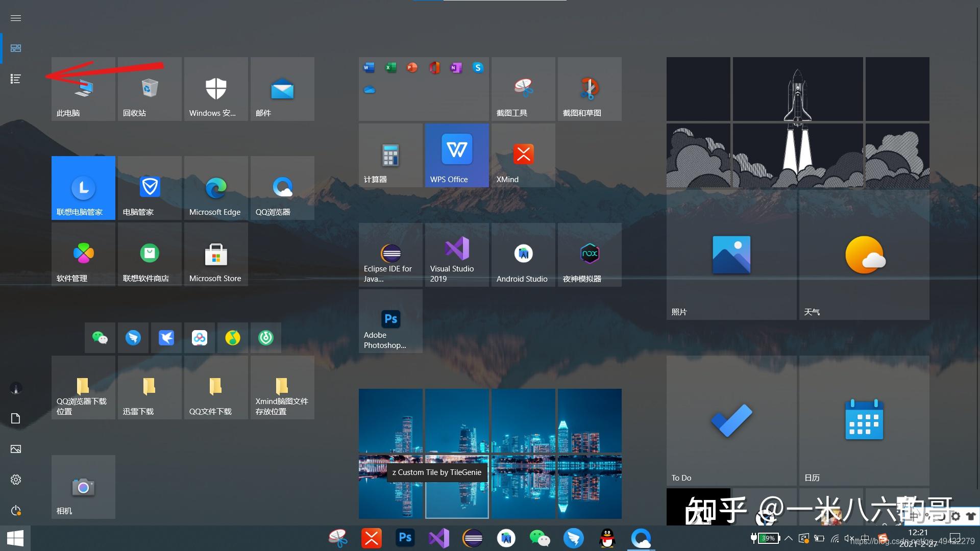The image size is (980, 551).
Task: Launch Visual Studio 2019
Action: [456, 254]
